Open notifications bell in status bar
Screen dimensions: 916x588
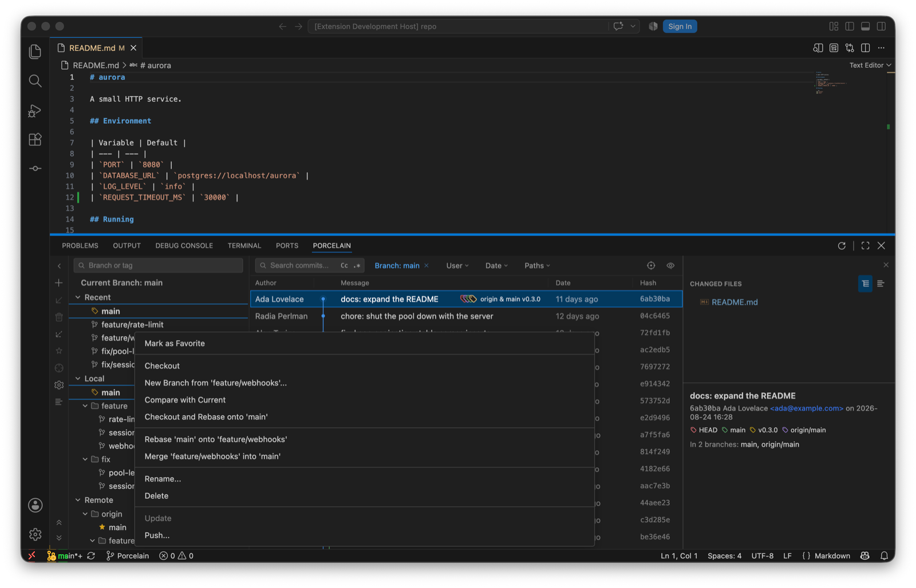click(884, 556)
